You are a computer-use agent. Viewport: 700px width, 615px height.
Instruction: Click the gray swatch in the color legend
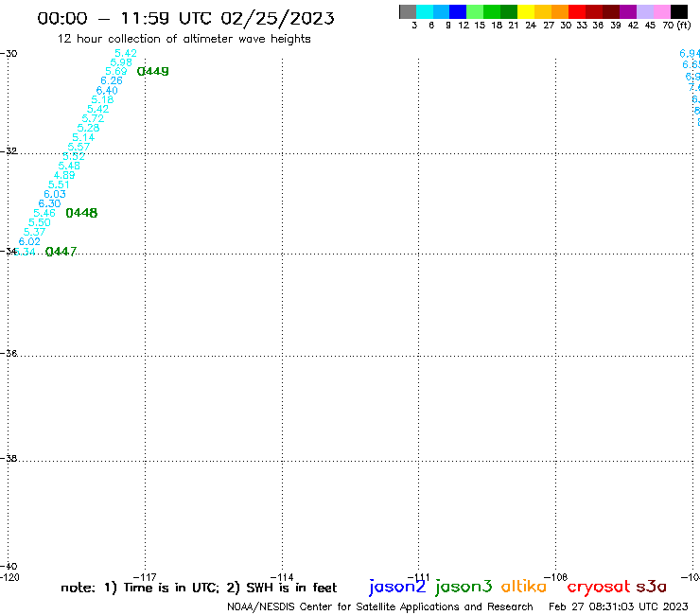(408, 11)
